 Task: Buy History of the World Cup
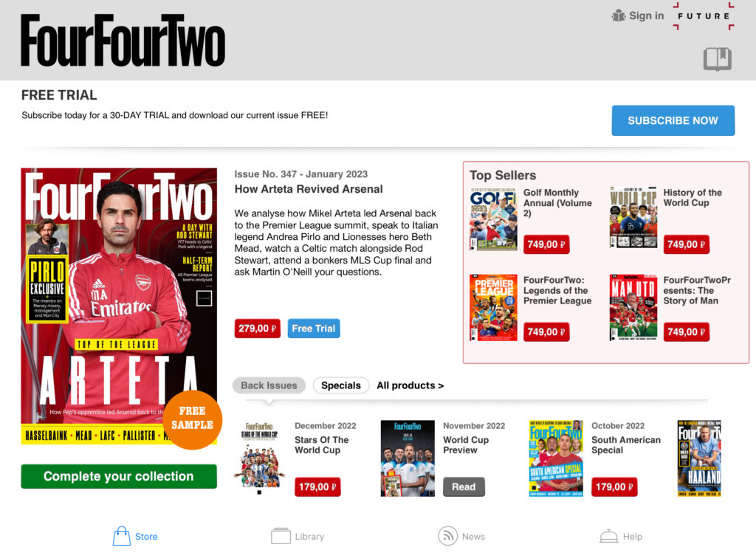[686, 244]
